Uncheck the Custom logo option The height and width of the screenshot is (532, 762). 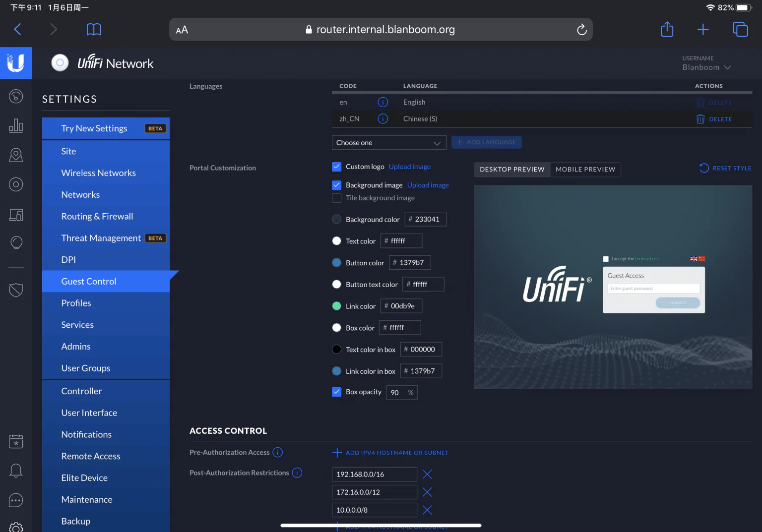(337, 167)
